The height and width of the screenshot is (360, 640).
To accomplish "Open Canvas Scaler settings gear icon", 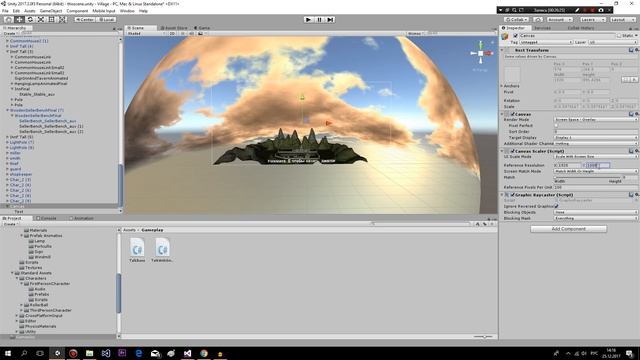I will pos(637,151).
